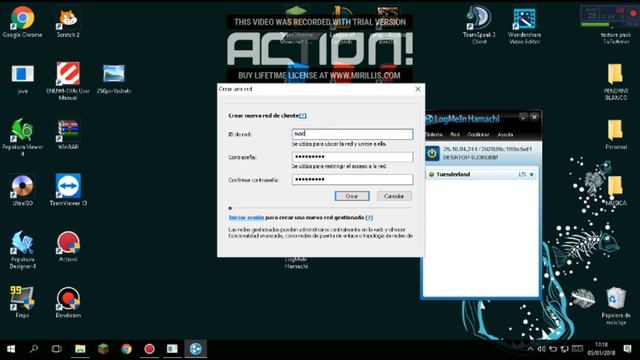Open File Explorer from taskbar
This screenshot has width=640, height=360.
[80, 349]
